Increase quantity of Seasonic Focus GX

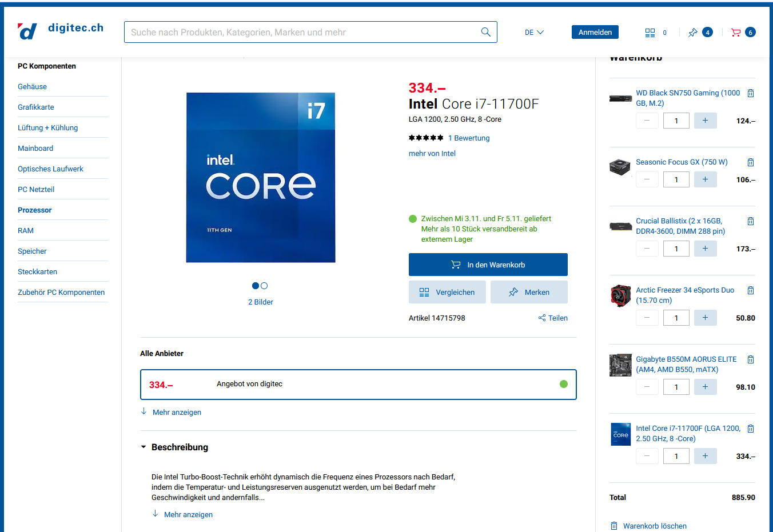(705, 179)
